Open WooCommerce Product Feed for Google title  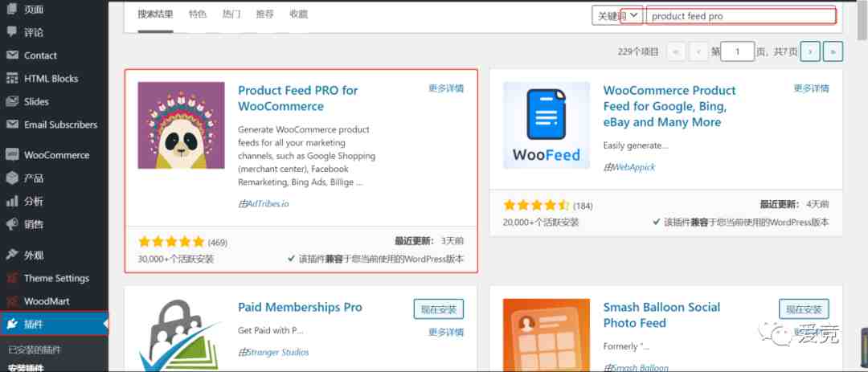tap(669, 106)
